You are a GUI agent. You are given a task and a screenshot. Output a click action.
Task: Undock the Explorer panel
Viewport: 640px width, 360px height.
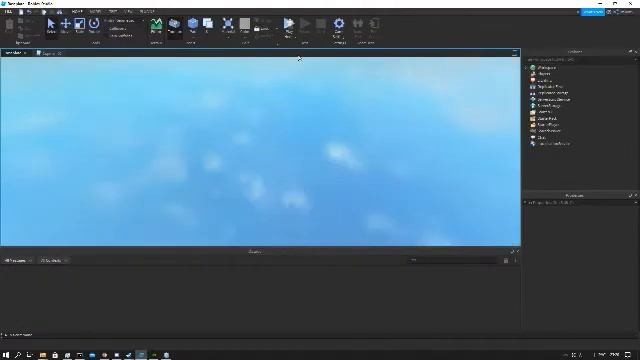pos(630,52)
